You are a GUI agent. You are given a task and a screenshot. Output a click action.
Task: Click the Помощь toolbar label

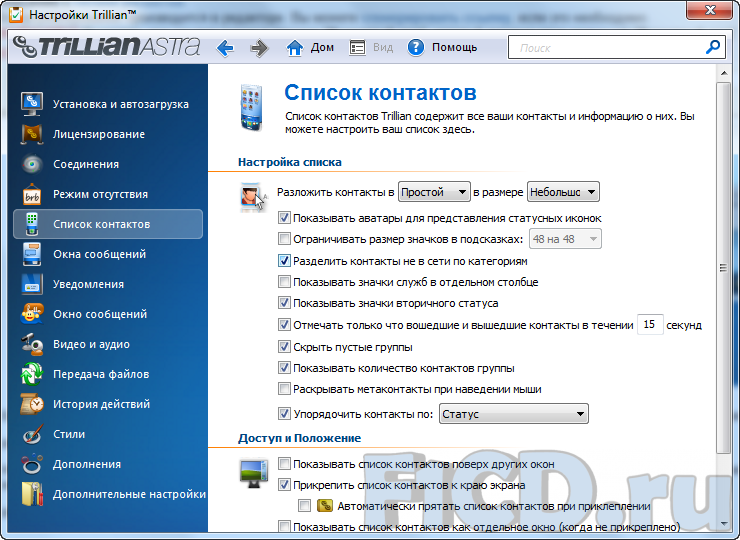[x=454, y=48]
